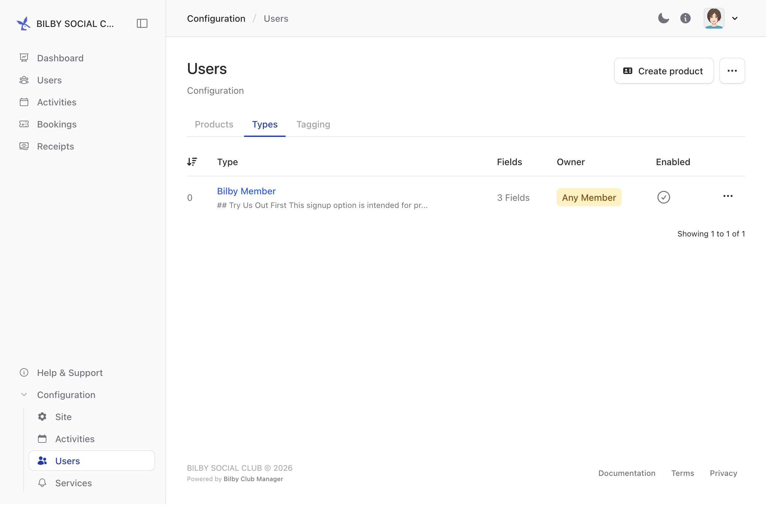Collapse the Configuration section
Image resolution: width=766 pixels, height=532 pixels.
pyautogui.click(x=24, y=395)
